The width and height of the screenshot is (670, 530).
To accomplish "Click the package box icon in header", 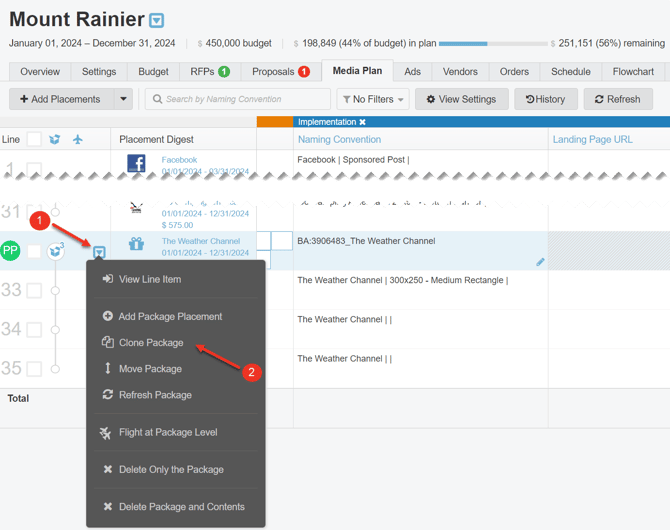I will tap(55, 139).
